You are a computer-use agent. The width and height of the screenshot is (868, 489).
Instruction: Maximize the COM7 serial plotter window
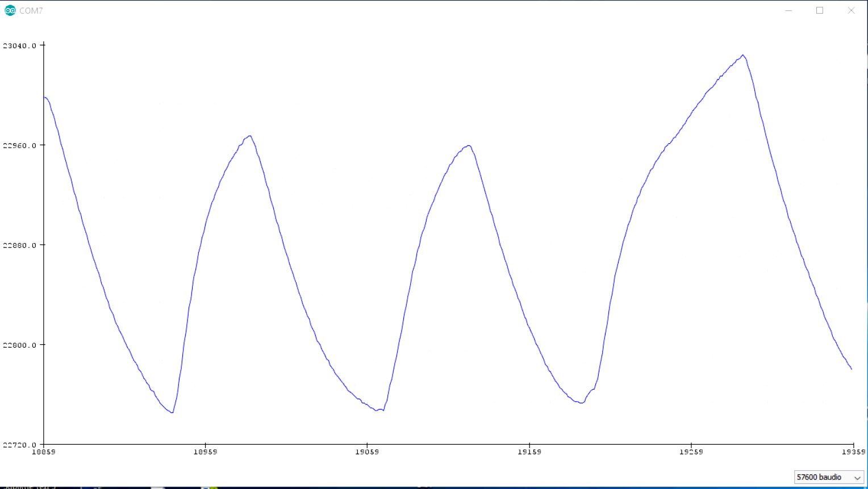pos(820,10)
